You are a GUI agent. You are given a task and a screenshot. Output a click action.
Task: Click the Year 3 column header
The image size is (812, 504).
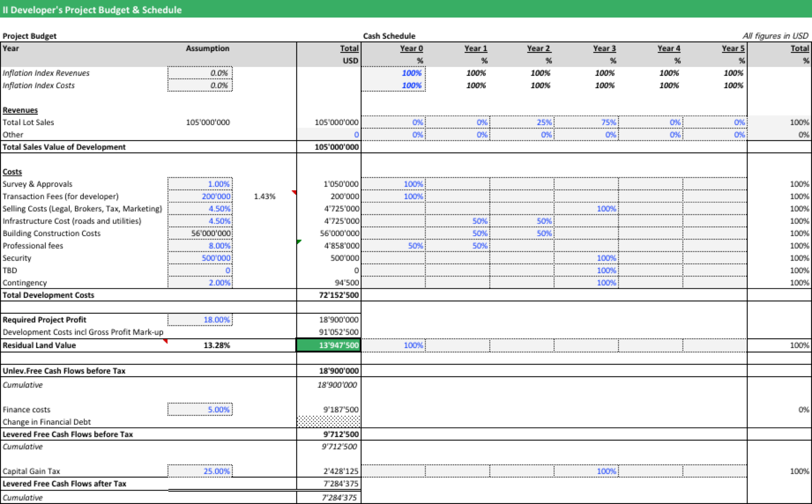[x=605, y=48]
